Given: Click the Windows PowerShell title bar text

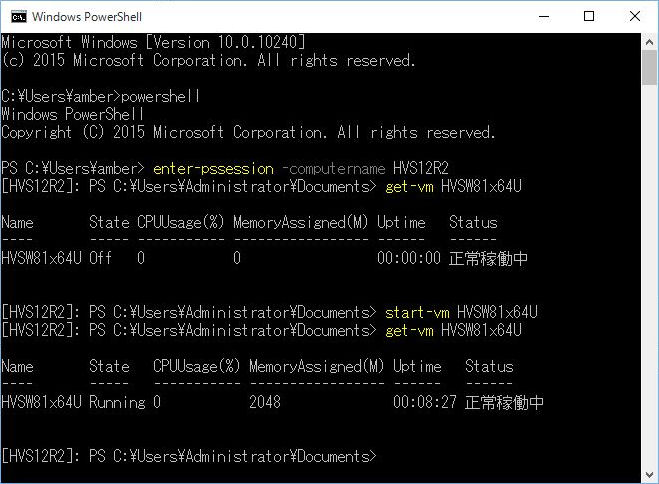Looking at the screenshot, I should tap(87, 17).
